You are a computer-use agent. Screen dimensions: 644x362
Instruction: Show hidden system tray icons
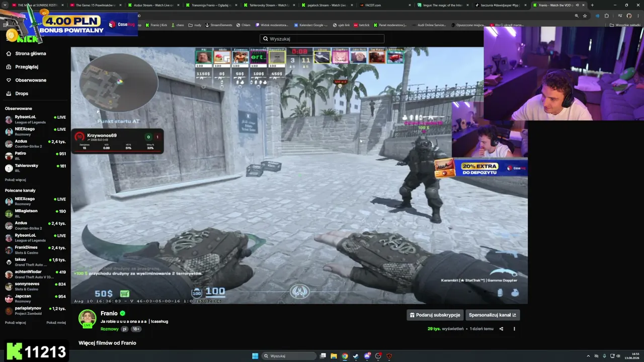click(x=589, y=356)
